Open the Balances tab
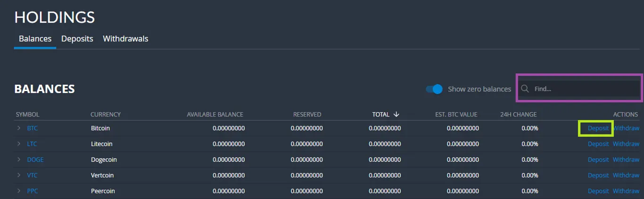 [35, 39]
